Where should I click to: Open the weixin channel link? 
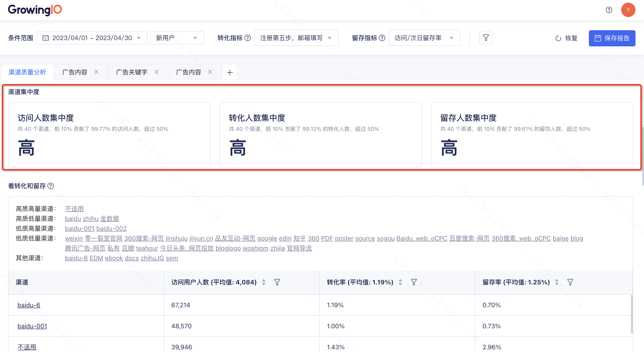[74, 238]
